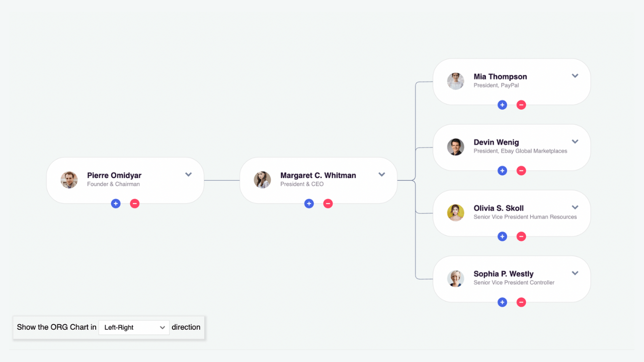Click the 'Founder & Chairman' title text
The height and width of the screenshot is (362, 644).
tap(113, 185)
